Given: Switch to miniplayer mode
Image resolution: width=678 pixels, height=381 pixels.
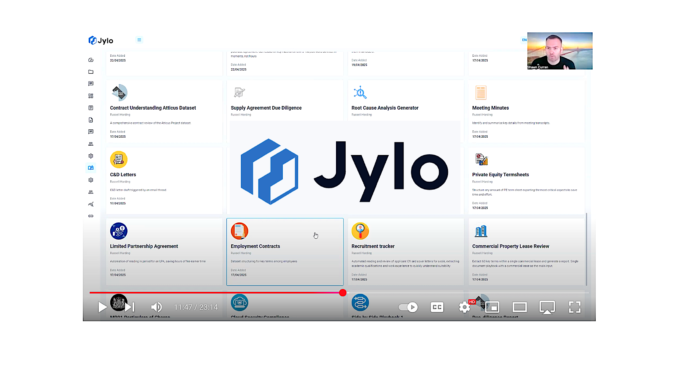Looking at the screenshot, I should tap(492, 307).
